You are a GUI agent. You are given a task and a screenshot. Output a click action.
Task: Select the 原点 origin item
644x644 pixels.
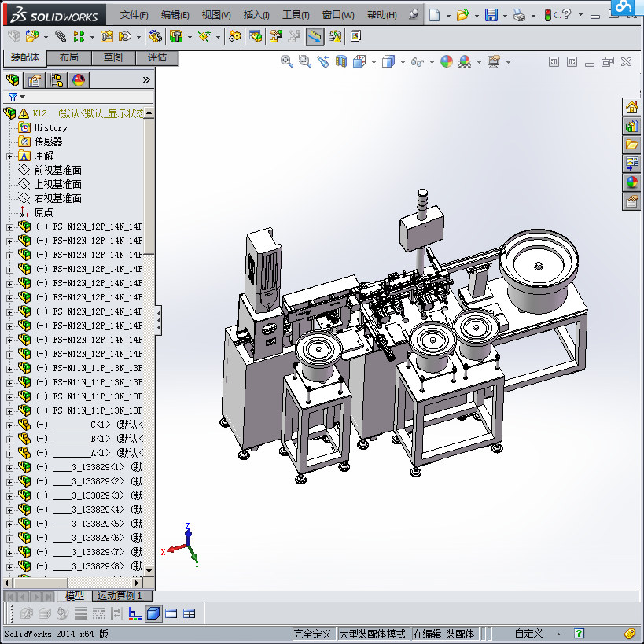[43, 213]
